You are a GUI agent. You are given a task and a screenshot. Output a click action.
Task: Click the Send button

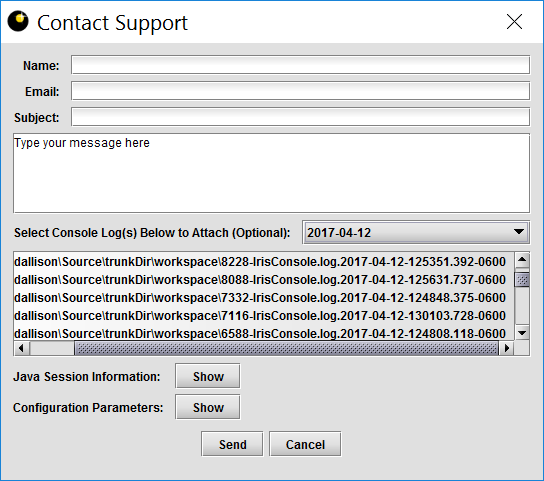[x=232, y=445]
